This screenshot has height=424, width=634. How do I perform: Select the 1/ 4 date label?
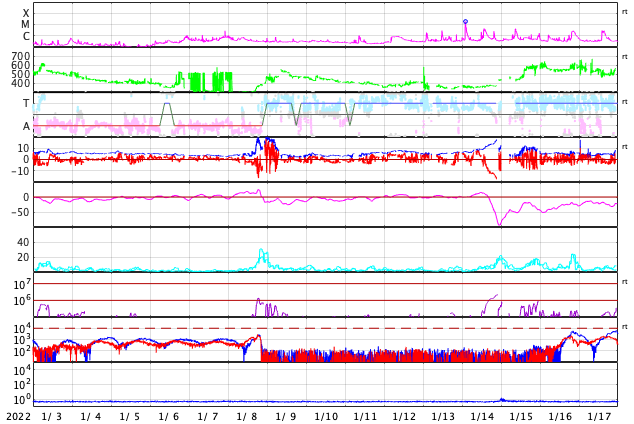click(91, 416)
